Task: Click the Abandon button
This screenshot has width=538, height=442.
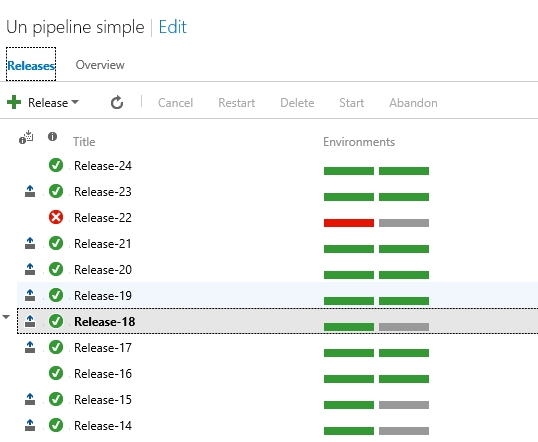Action: [413, 103]
